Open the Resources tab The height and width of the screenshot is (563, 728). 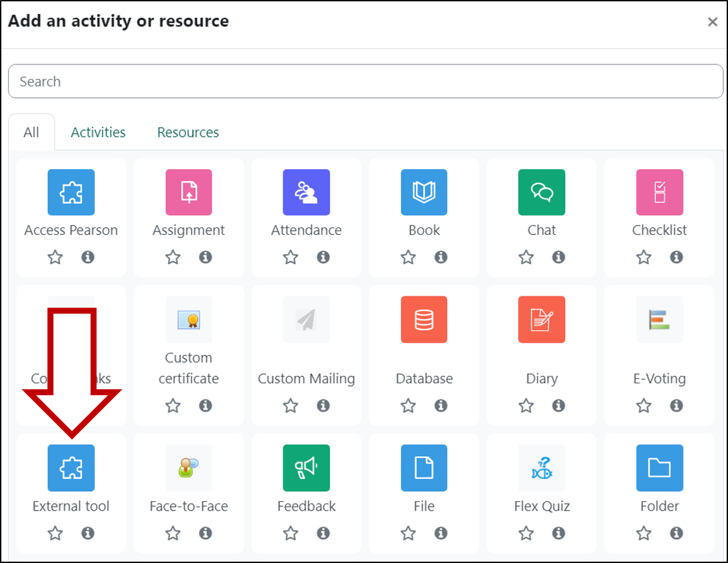[188, 132]
